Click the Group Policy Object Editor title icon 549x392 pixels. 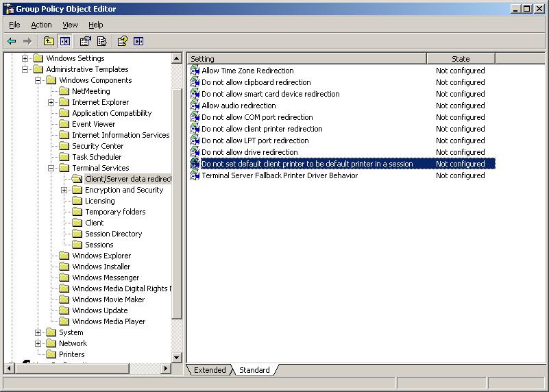[x=9, y=9]
